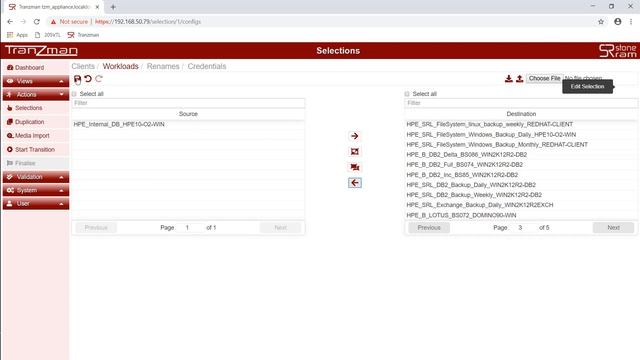The width and height of the screenshot is (640, 360).
Task: Switch to the Workloads tab
Action: pyautogui.click(x=120, y=66)
